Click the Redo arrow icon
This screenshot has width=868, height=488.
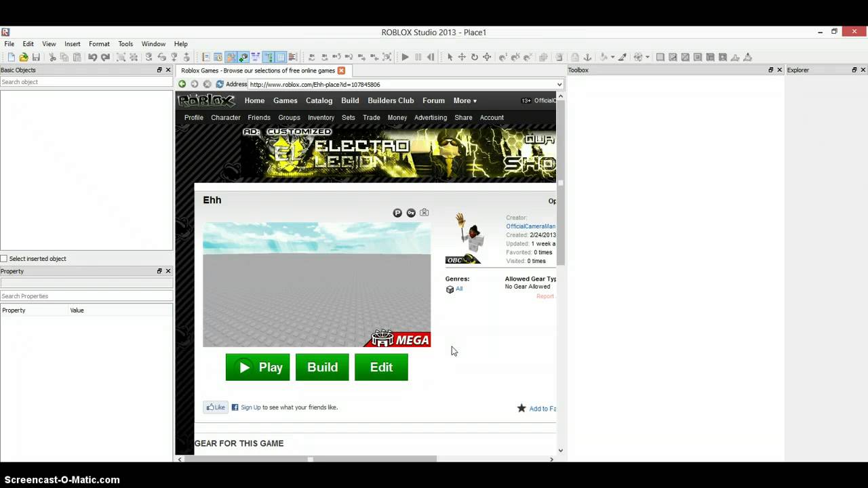pos(105,57)
